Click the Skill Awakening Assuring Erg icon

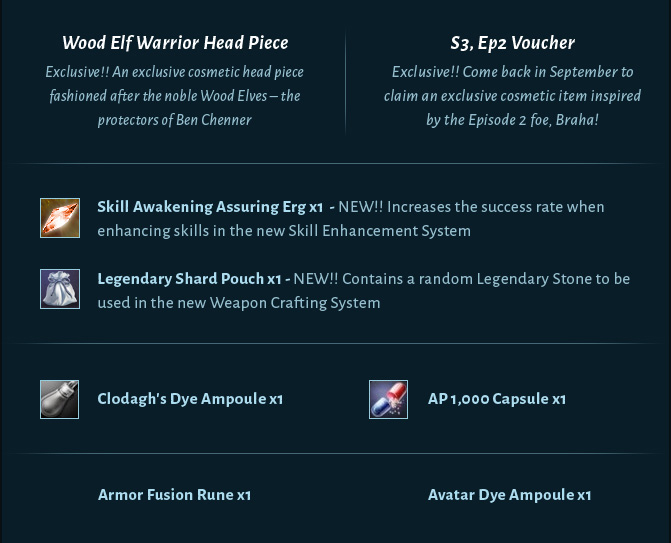pyautogui.click(x=60, y=218)
